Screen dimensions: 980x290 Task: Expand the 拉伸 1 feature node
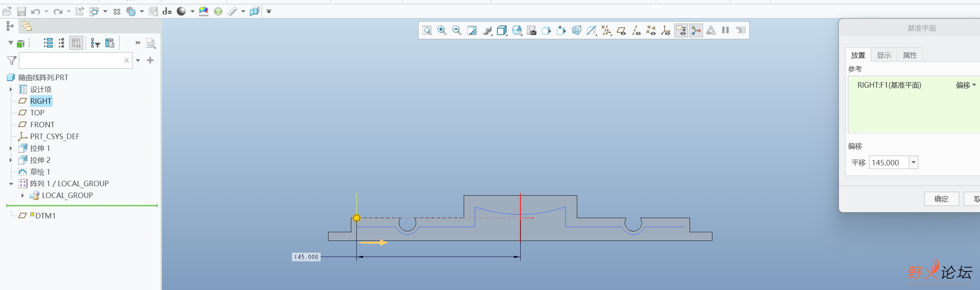coord(11,148)
